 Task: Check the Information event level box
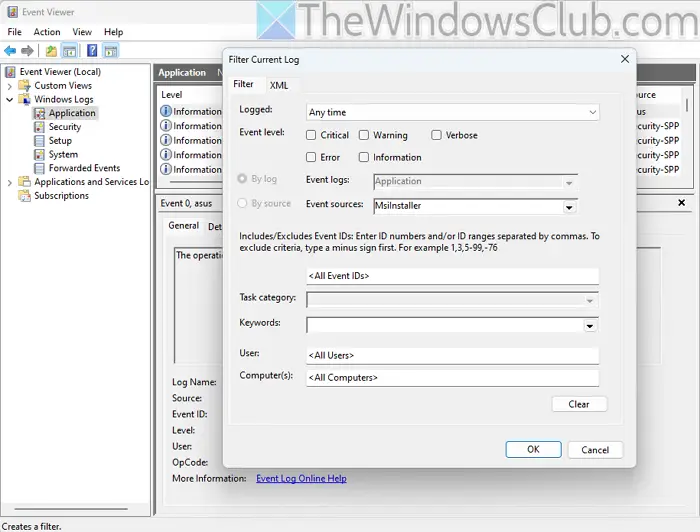point(364,157)
